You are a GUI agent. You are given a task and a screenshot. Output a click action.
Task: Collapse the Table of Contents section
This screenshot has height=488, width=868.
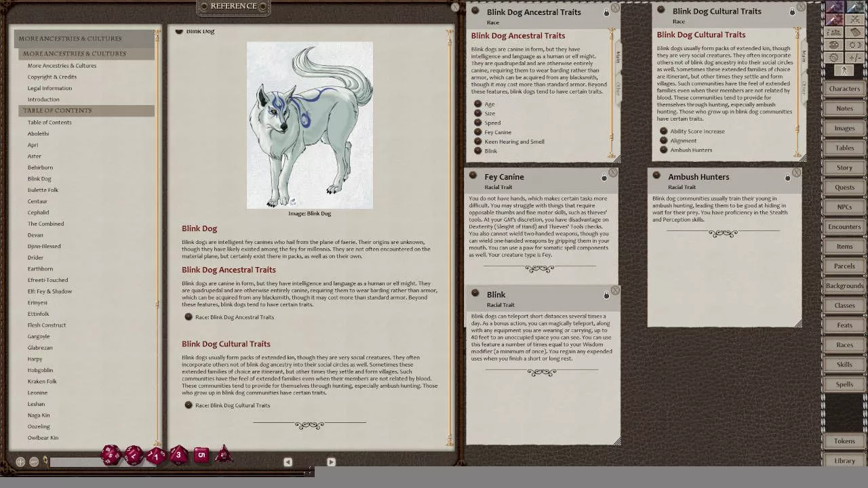[87, 110]
